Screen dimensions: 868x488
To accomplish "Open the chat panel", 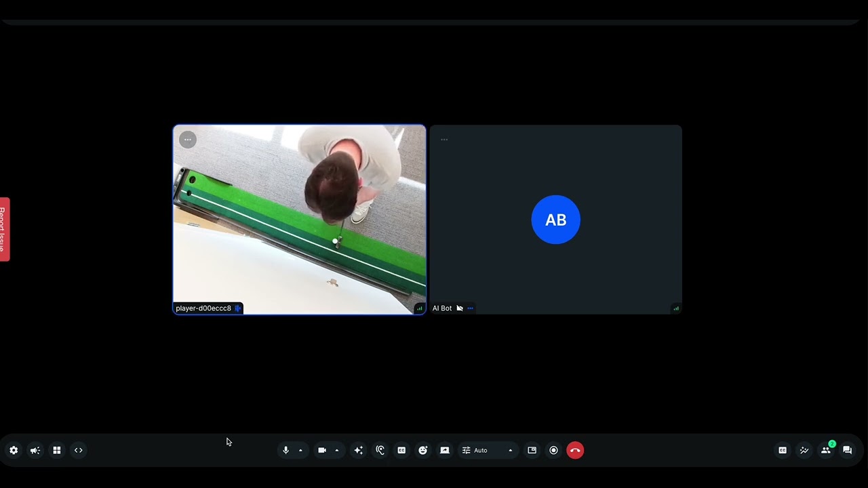I will click(847, 450).
